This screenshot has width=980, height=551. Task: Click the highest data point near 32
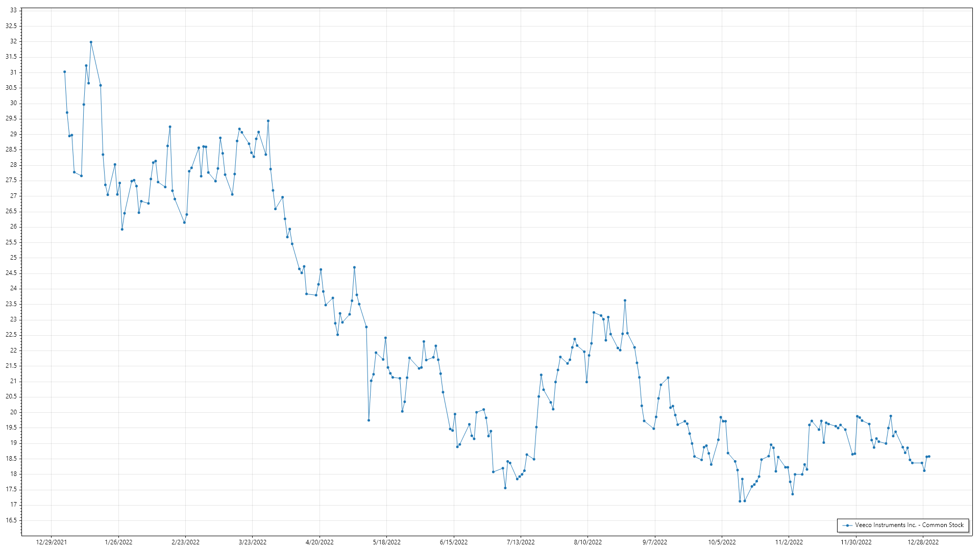[x=91, y=42]
